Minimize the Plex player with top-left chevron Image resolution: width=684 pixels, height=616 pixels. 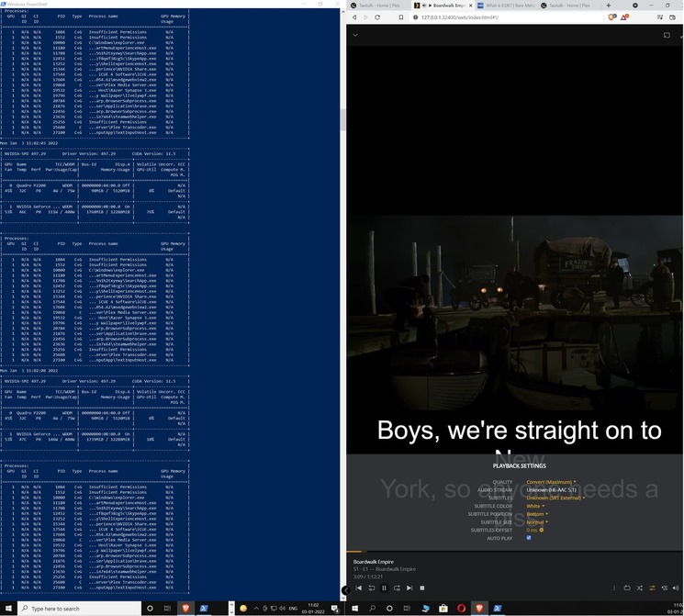click(355, 35)
